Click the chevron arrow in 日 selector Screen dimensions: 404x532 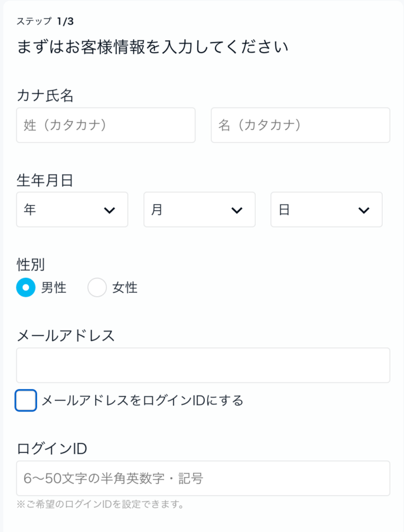364,210
